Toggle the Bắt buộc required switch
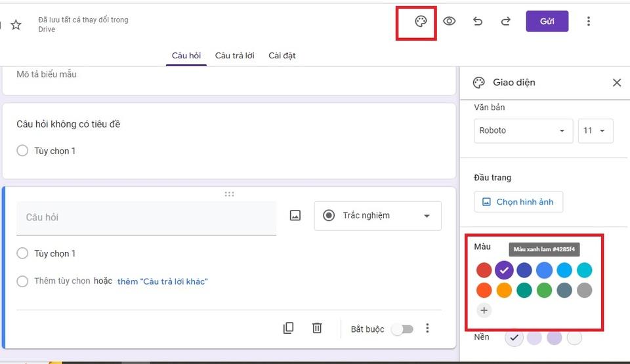The height and width of the screenshot is (364, 630). [402, 329]
